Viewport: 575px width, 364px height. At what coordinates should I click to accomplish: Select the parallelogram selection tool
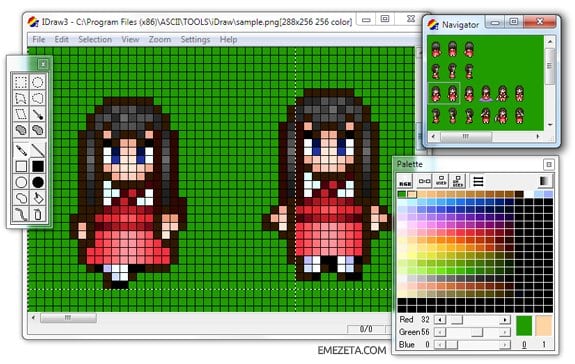[21, 114]
